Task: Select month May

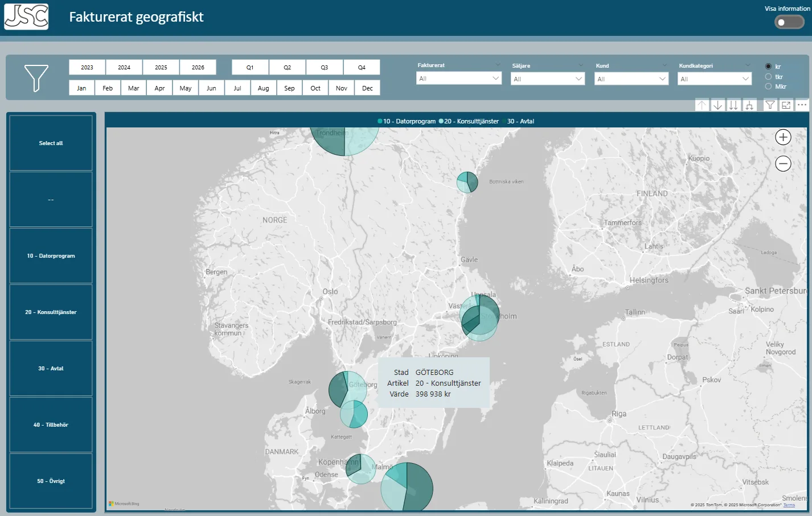Action: (186, 88)
